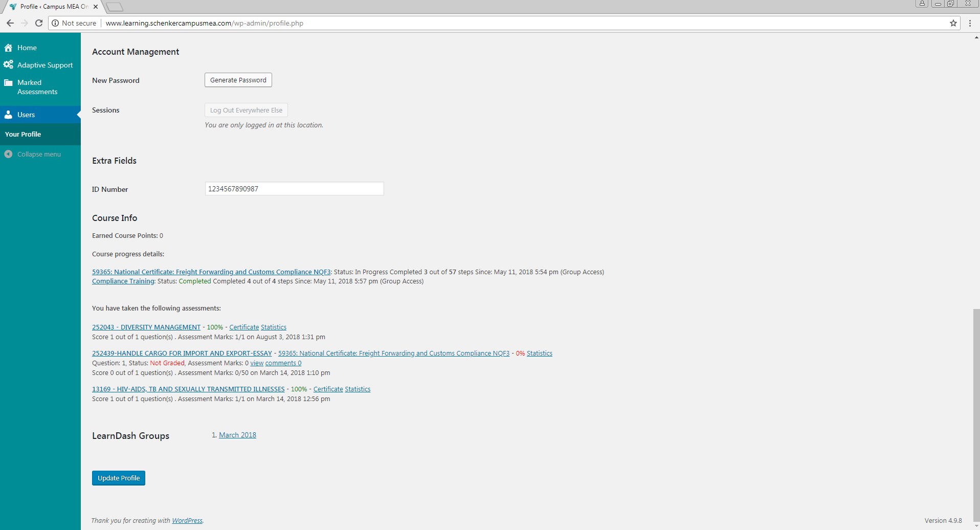Viewport: 980px width, 530px height.
Task: Click the Users person icon
Action: (x=8, y=115)
